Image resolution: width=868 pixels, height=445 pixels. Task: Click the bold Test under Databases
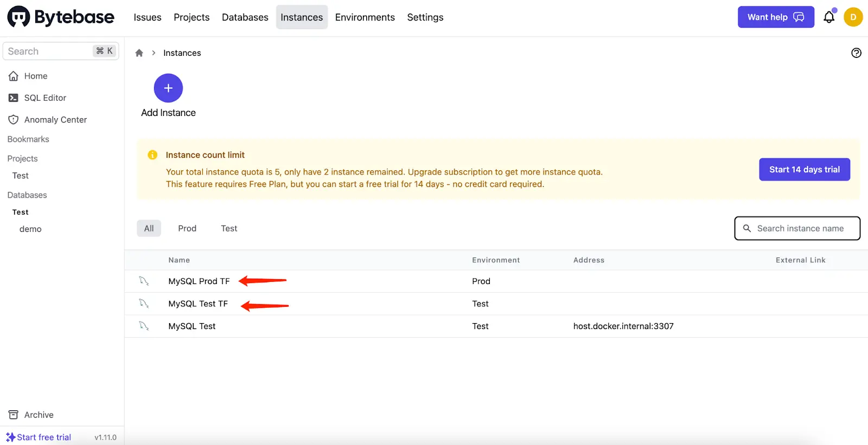[x=21, y=212]
